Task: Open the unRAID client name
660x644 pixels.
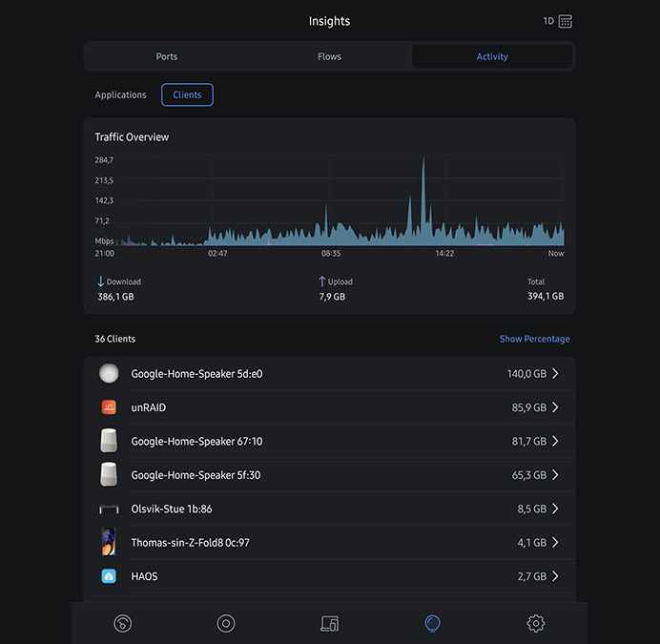Action: pos(149,407)
